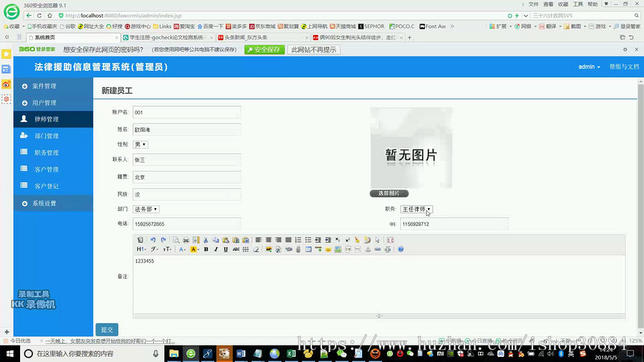Click the 姓名 input field
The width and height of the screenshot is (644, 362).
[187, 129]
